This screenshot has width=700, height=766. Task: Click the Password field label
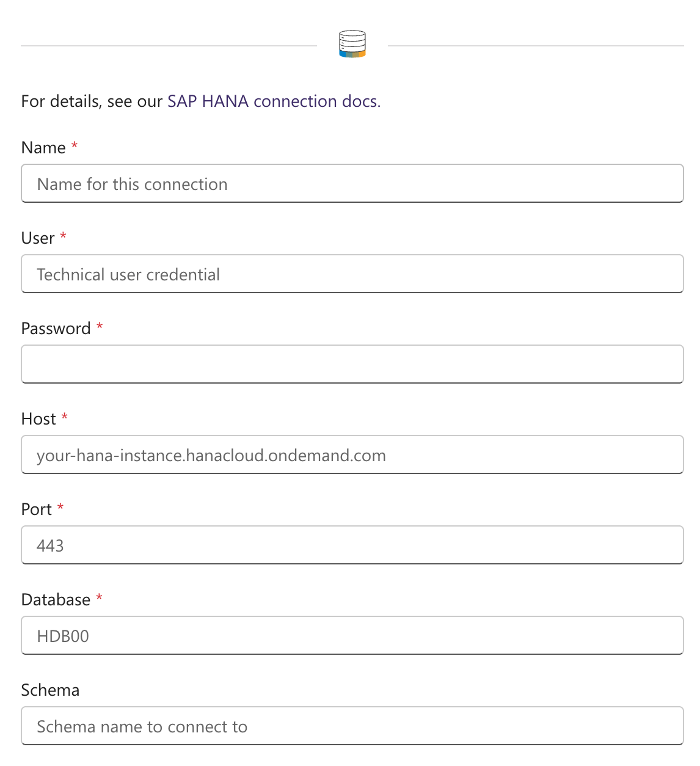pos(56,329)
